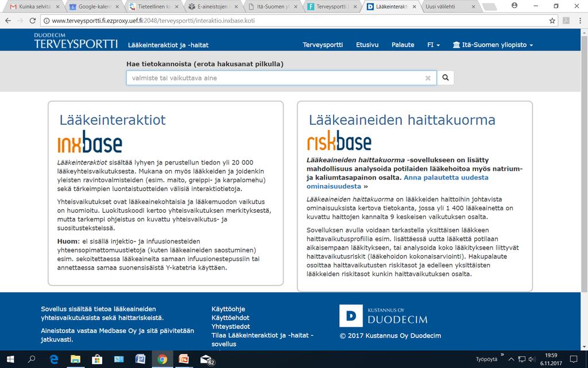Go back in browser history
Screen dimensions: 588x368
click(x=9, y=21)
